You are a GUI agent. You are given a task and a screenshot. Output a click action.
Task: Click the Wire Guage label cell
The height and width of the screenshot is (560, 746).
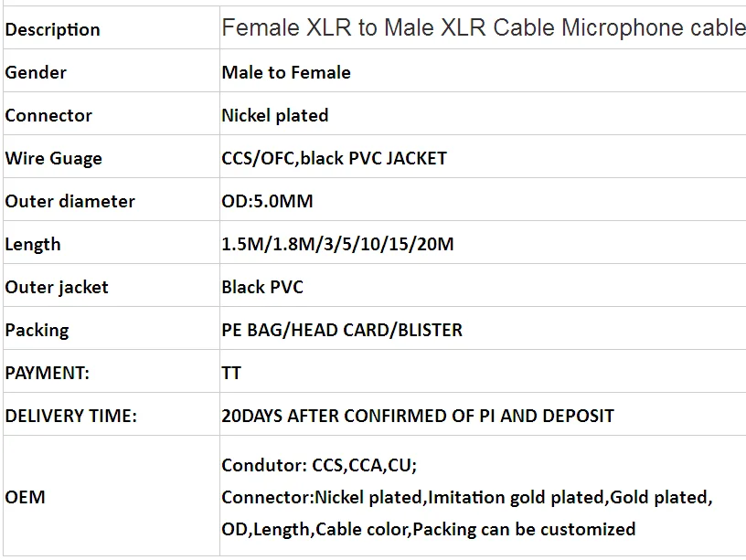pyautogui.click(x=53, y=158)
